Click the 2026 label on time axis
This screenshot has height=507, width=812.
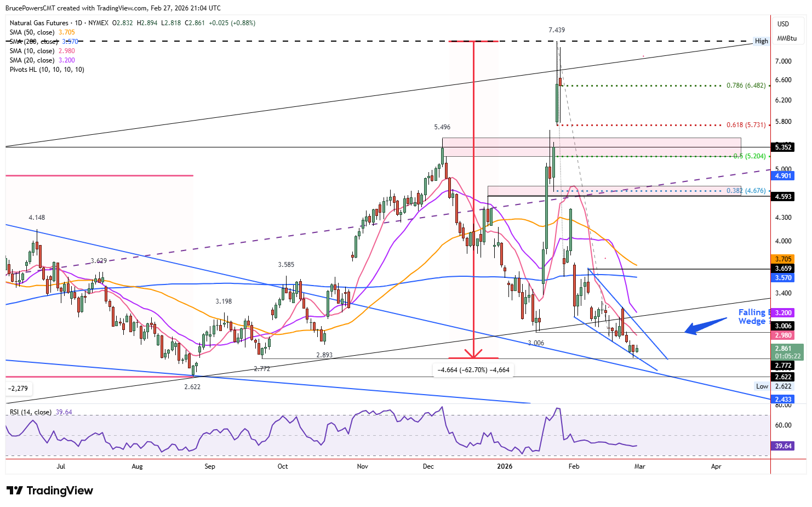pos(505,466)
